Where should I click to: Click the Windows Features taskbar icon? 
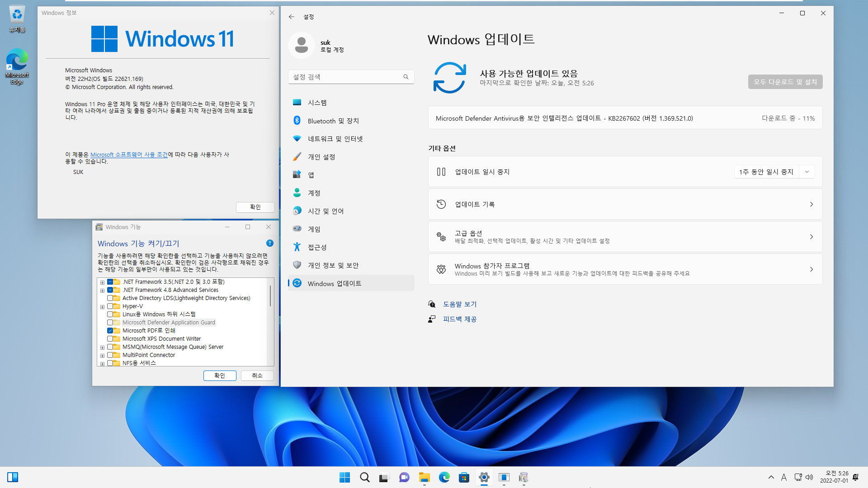pos(524,477)
